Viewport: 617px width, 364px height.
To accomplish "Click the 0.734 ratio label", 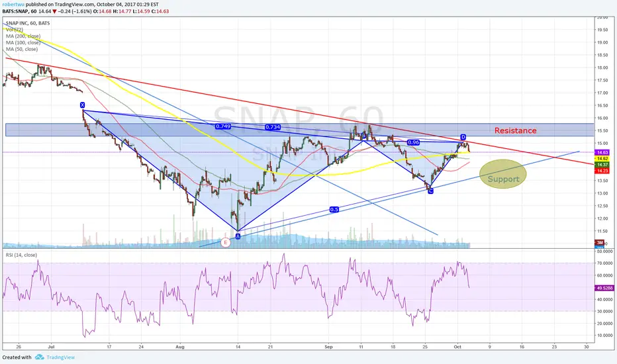I will (x=273, y=126).
